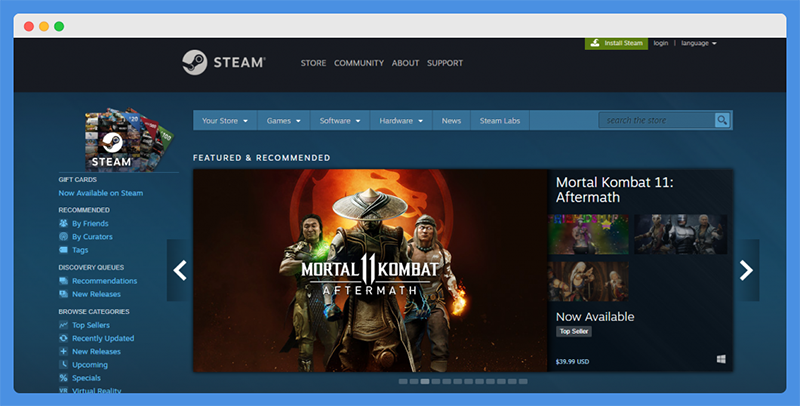The image size is (800, 406).
Task: Select ABOUT in the header navigation
Action: [x=406, y=63]
